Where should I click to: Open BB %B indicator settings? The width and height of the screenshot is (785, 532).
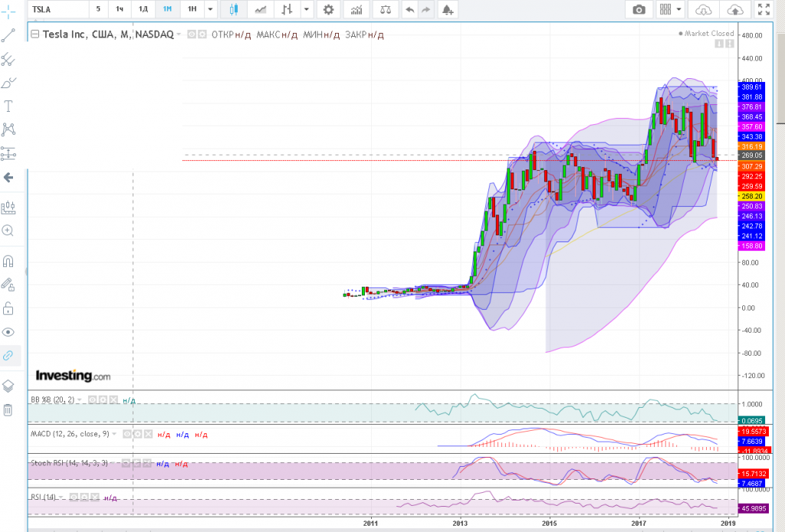[x=103, y=400]
